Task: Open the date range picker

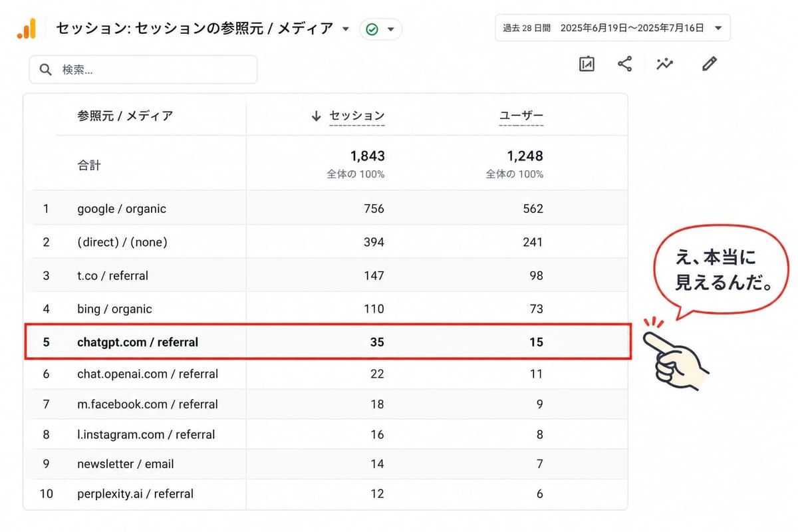Action: 612,28
